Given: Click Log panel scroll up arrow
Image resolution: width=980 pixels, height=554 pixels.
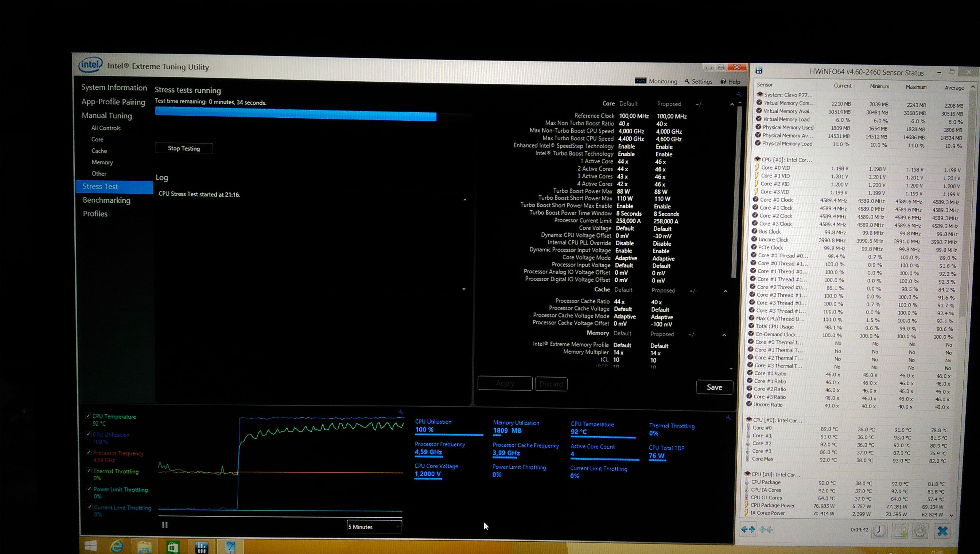Looking at the screenshot, I should pyautogui.click(x=465, y=200).
